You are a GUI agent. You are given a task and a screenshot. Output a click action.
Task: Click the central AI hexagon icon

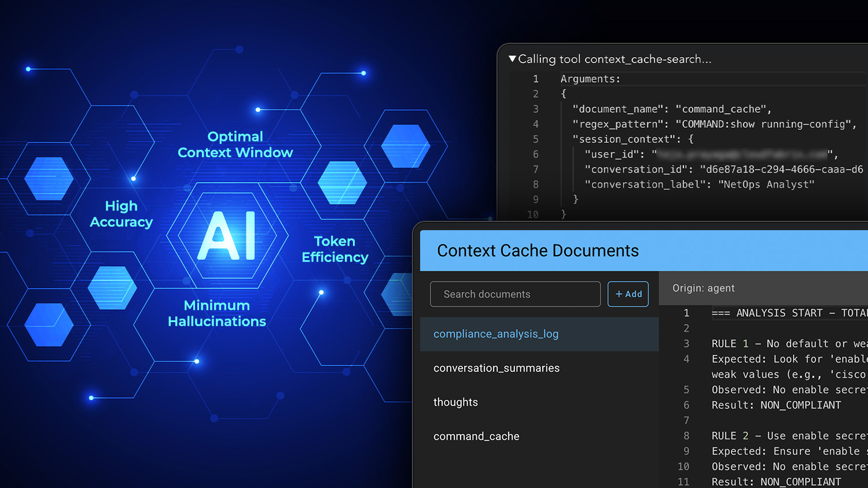[x=227, y=235]
